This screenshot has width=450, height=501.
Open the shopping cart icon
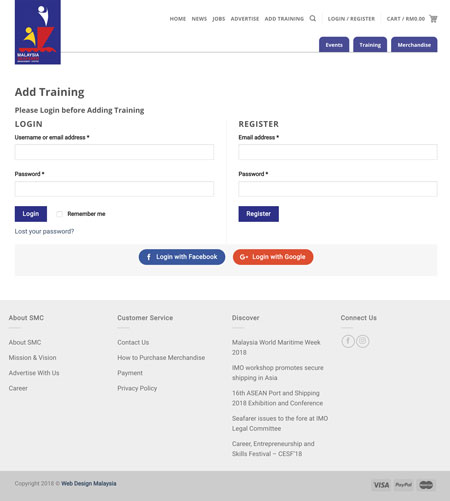(433, 19)
